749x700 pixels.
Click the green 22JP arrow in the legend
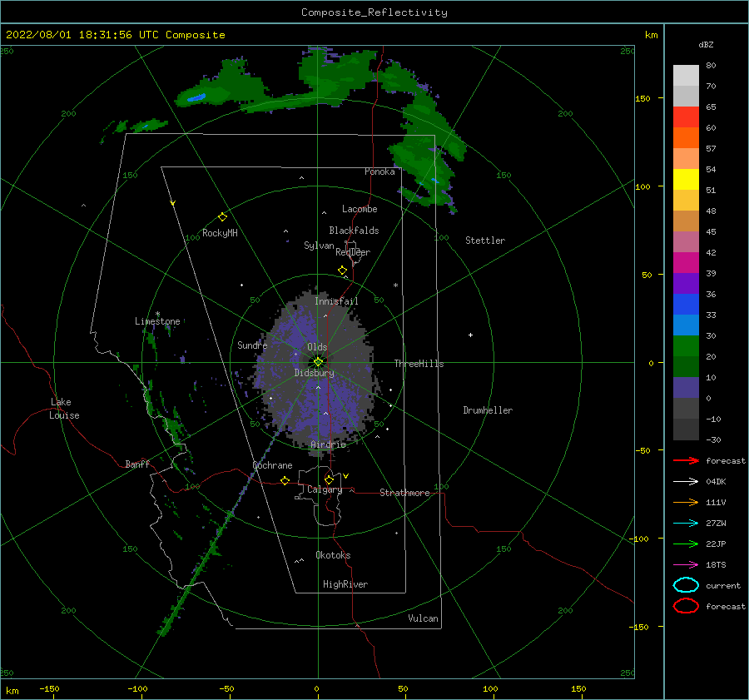686,544
